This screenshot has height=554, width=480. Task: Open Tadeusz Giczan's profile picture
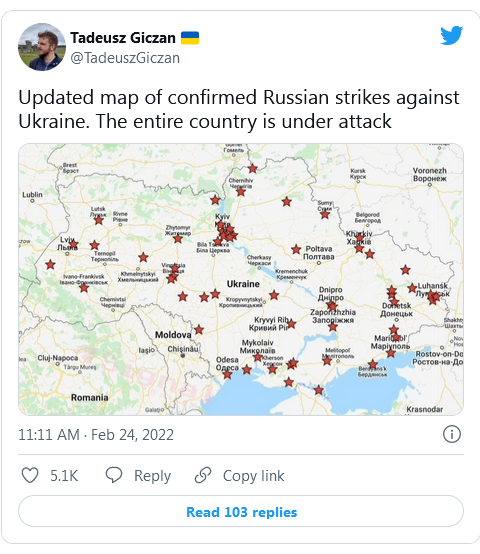tap(42, 47)
